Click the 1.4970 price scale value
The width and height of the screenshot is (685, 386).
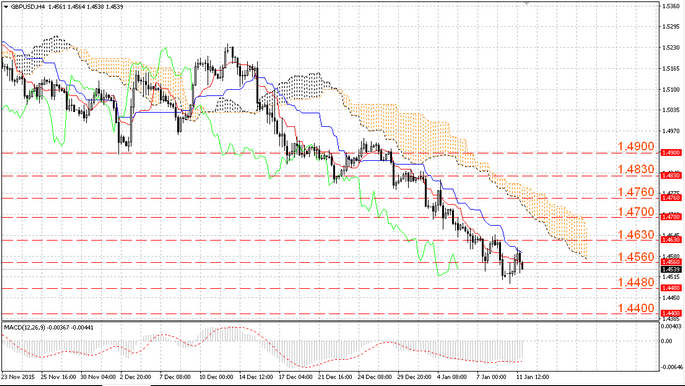point(670,131)
